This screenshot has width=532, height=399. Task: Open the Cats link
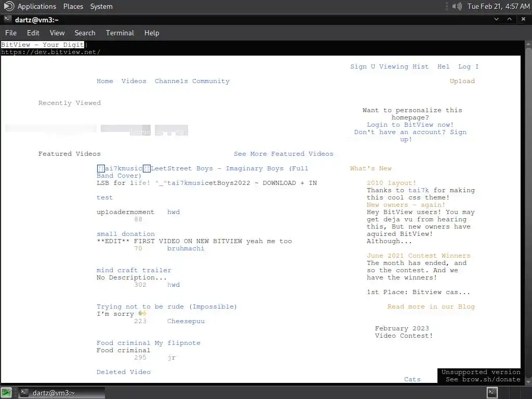[x=412, y=379]
